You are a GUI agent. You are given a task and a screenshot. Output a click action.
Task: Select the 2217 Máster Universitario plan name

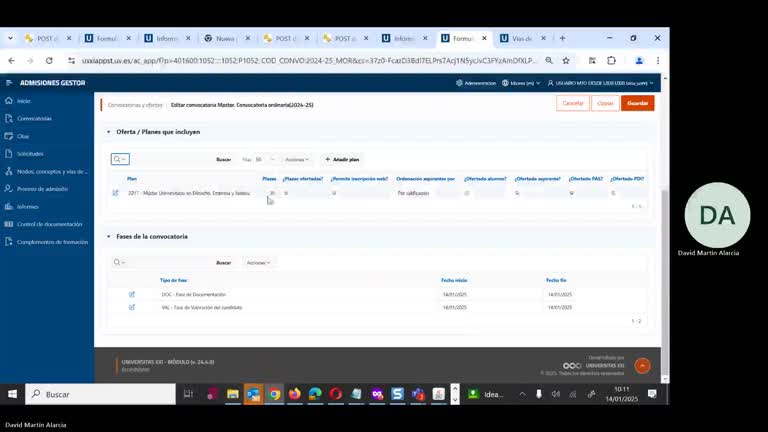click(189, 193)
